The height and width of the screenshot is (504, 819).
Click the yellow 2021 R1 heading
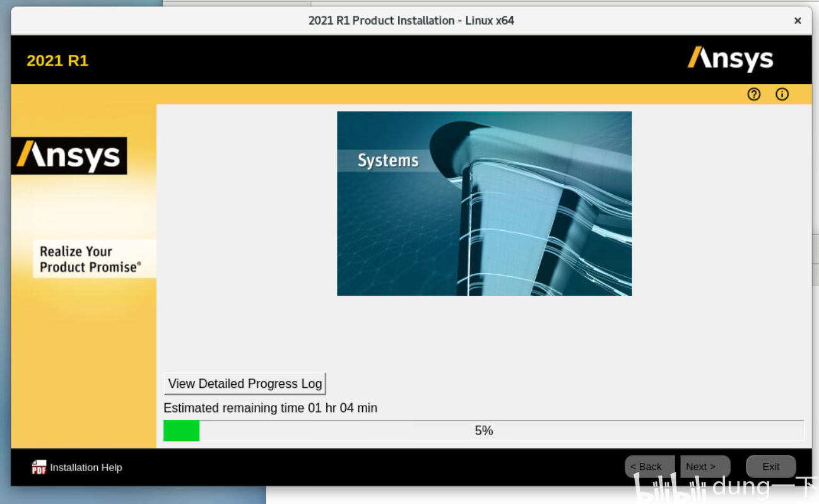[57, 61]
